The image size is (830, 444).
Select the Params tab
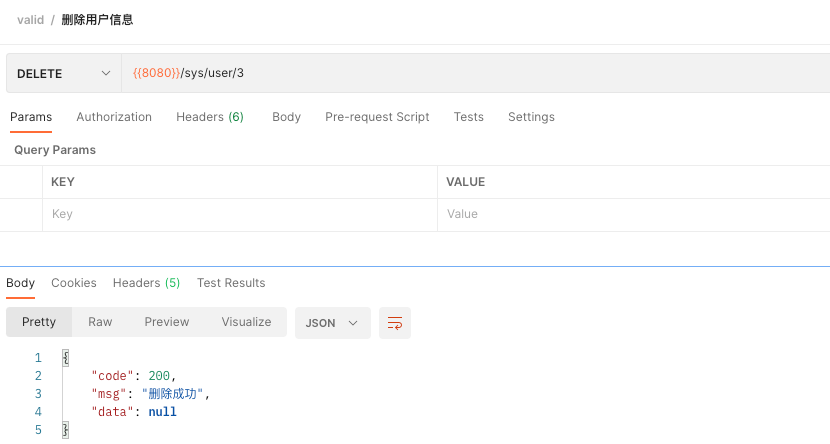(x=31, y=117)
